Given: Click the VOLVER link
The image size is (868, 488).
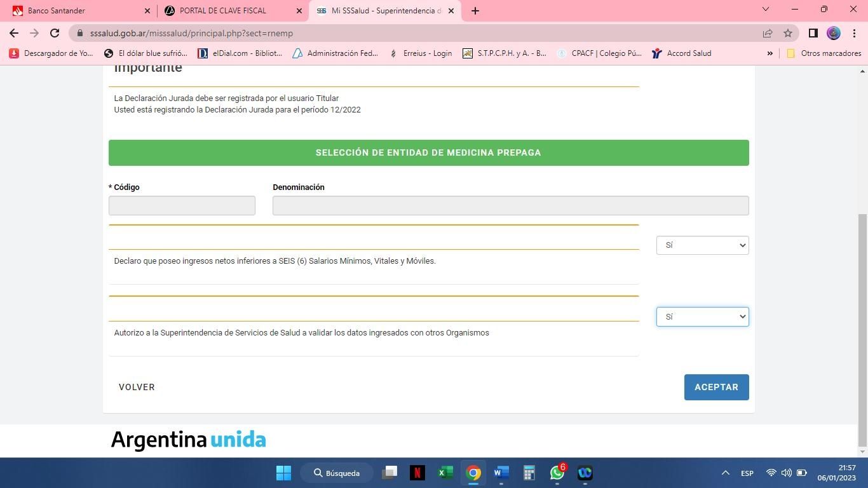Looking at the screenshot, I should point(137,387).
